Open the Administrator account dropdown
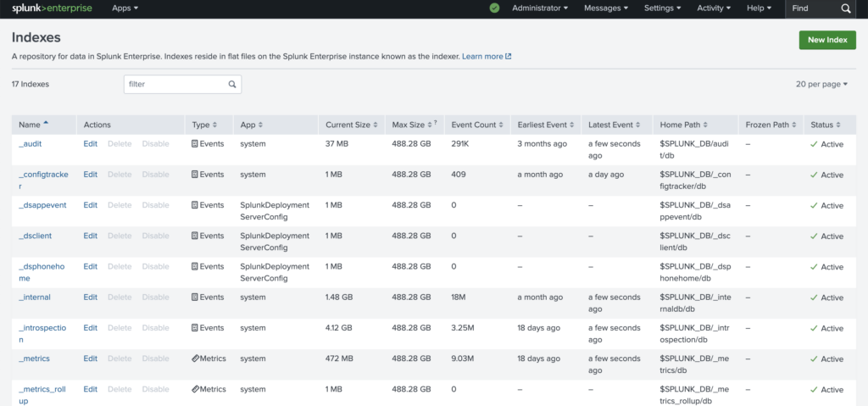Image resolution: width=868 pixels, height=406 pixels. point(540,8)
